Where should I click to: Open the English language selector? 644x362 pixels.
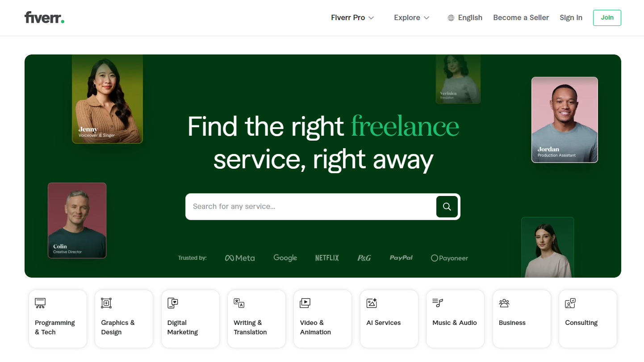coord(465,18)
